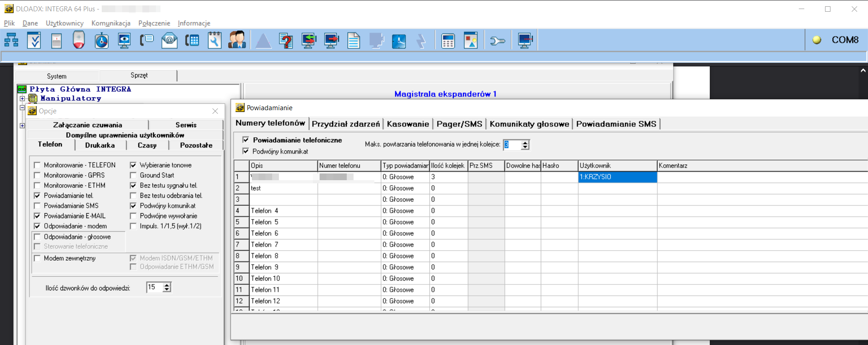This screenshot has width=868, height=345.
Task: Open the calculator keypad toolbar icon
Action: [x=448, y=41]
